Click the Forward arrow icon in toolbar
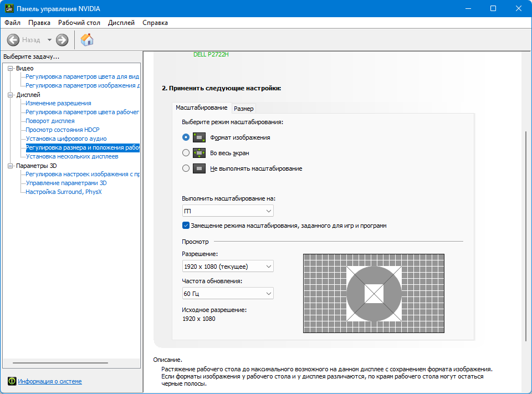The height and width of the screenshot is (394, 532). (62, 40)
